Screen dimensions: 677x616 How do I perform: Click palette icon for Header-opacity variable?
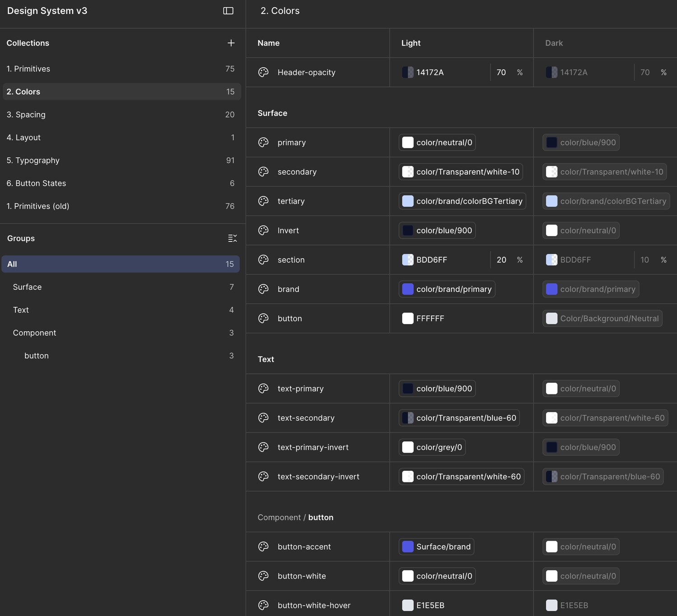click(x=264, y=72)
